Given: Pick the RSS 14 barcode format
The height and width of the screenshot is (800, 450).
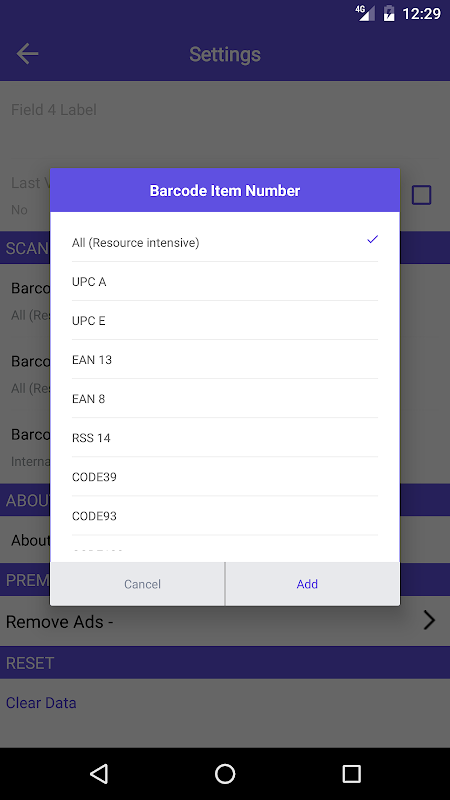Looking at the screenshot, I should pos(225,438).
